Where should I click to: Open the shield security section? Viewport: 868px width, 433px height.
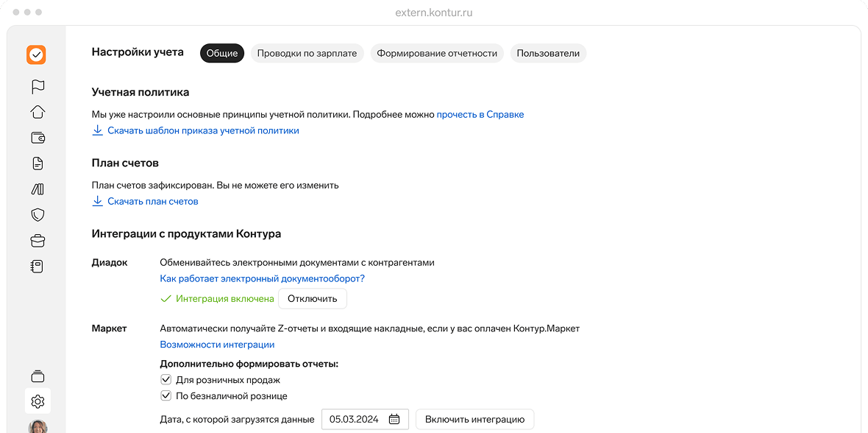click(x=37, y=214)
